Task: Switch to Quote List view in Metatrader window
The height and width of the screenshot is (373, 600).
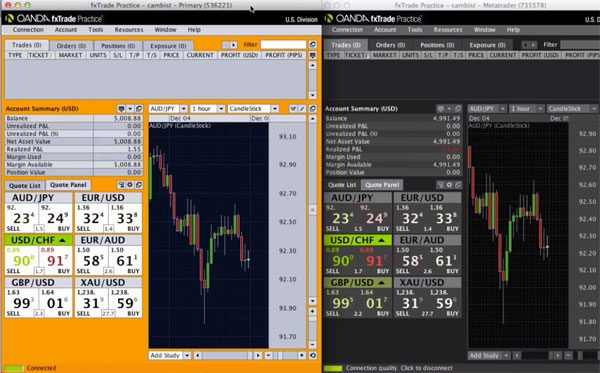Action: coord(342,185)
